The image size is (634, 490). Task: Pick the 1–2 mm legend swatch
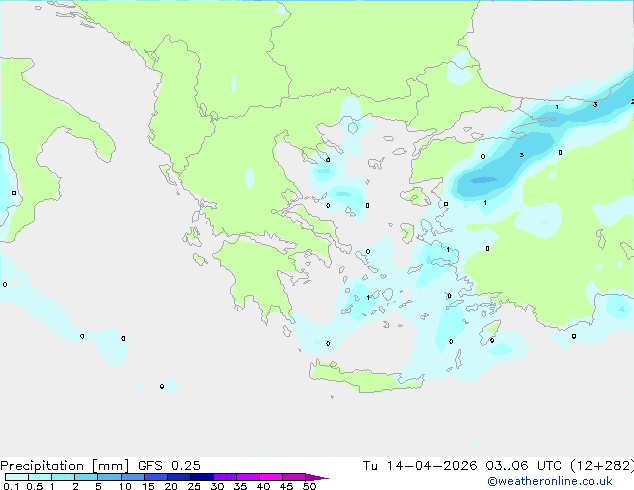point(63,477)
